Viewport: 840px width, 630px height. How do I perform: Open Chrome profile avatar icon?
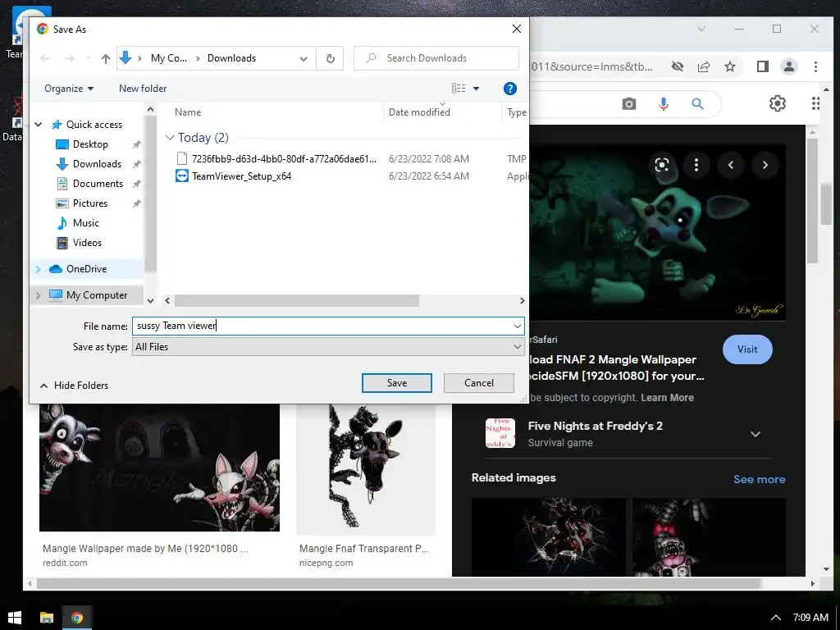(x=788, y=66)
